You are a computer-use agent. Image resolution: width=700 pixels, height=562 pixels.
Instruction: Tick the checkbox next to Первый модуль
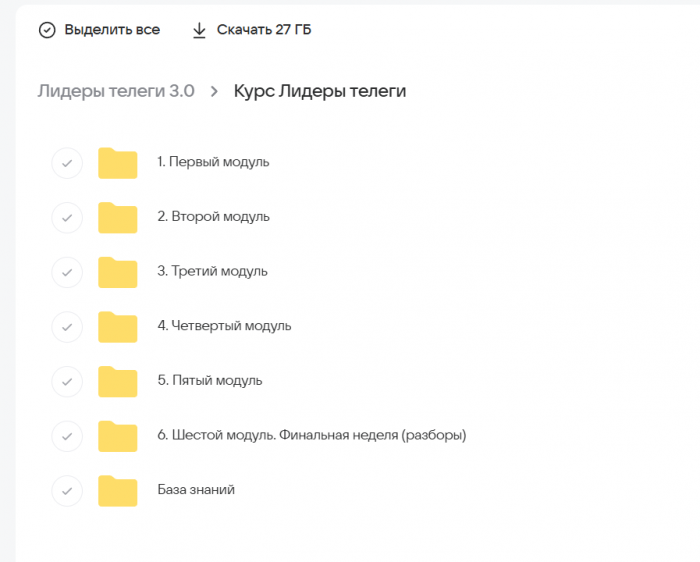pos(67,162)
